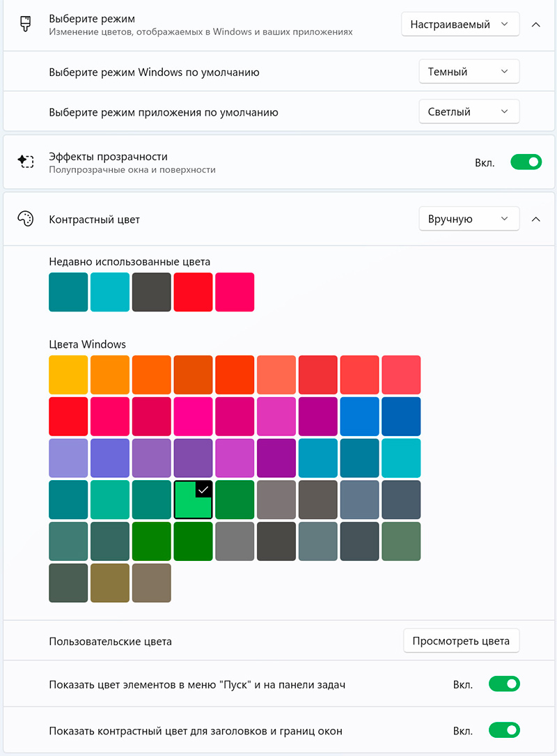The width and height of the screenshot is (557, 756).
Task: Disable the Эффекты прозрачности toggle
Action: pyautogui.click(x=526, y=162)
